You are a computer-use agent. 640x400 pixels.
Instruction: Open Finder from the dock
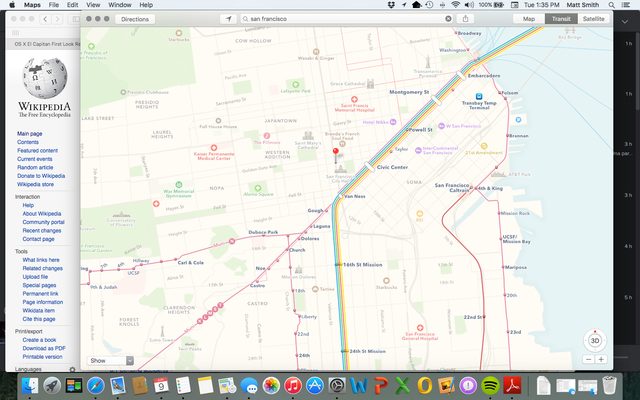(29, 385)
